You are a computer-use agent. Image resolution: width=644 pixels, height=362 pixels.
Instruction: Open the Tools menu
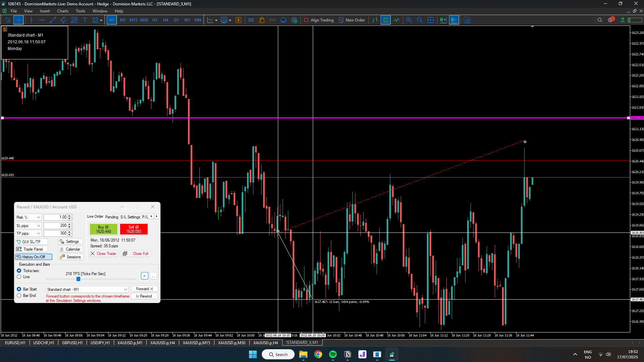coord(81,11)
